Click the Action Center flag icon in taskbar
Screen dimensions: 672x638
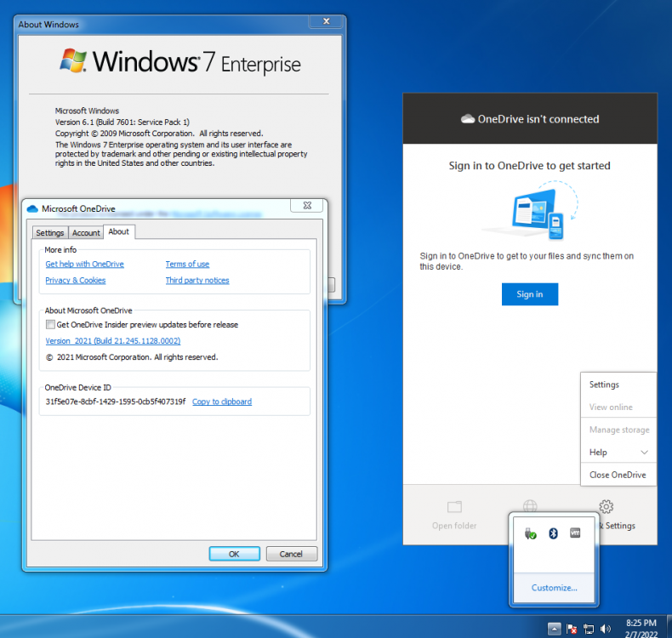pyautogui.click(x=572, y=629)
